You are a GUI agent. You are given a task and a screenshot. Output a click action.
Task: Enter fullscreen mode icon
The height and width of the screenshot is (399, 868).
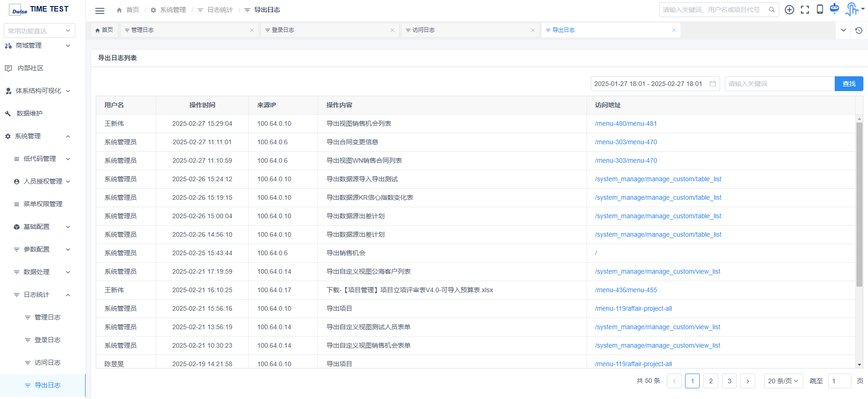coord(805,10)
